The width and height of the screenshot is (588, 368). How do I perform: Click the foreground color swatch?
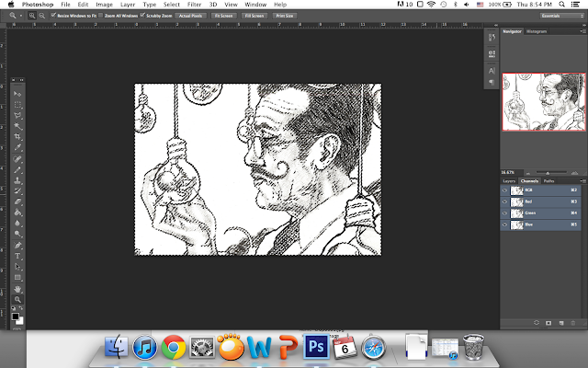pyautogui.click(x=15, y=316)
